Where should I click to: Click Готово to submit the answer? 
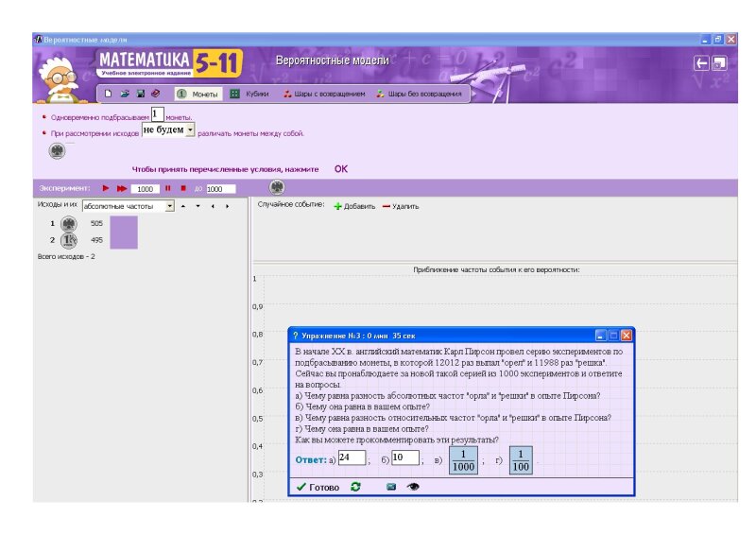[318, 487]
